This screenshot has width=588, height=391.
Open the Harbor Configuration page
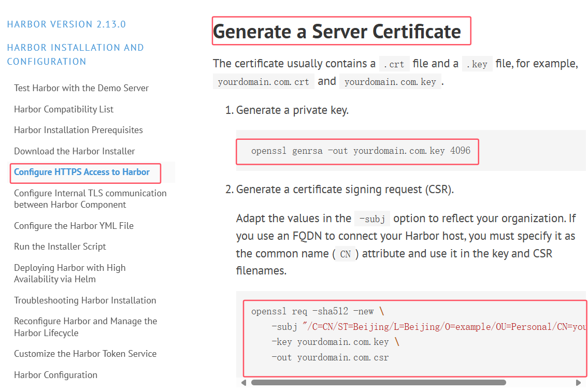(55, 375)
